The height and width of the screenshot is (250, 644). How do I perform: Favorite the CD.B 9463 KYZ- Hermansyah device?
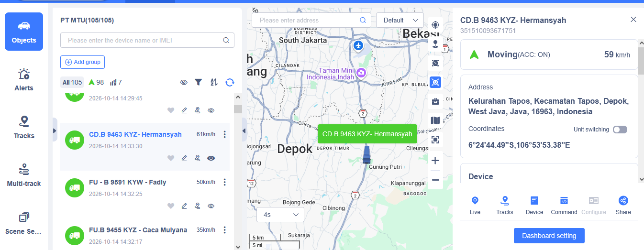pos(171,158)
